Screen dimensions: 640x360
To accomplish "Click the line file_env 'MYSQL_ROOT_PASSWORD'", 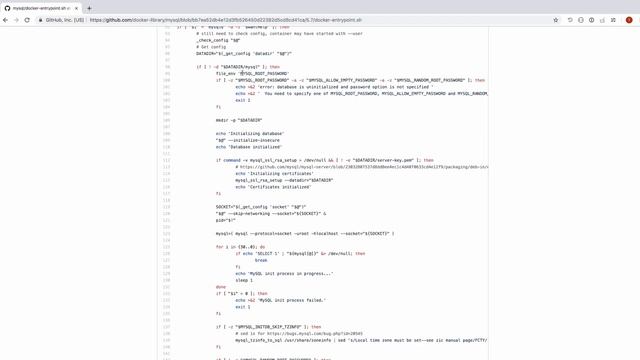I will tap(252, 73).
